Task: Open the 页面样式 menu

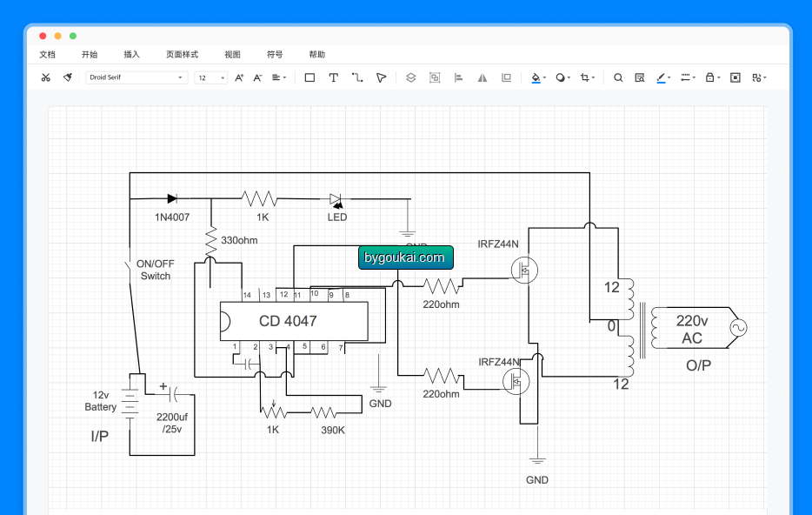Action: pyautogui.click(x=182, y=55)
